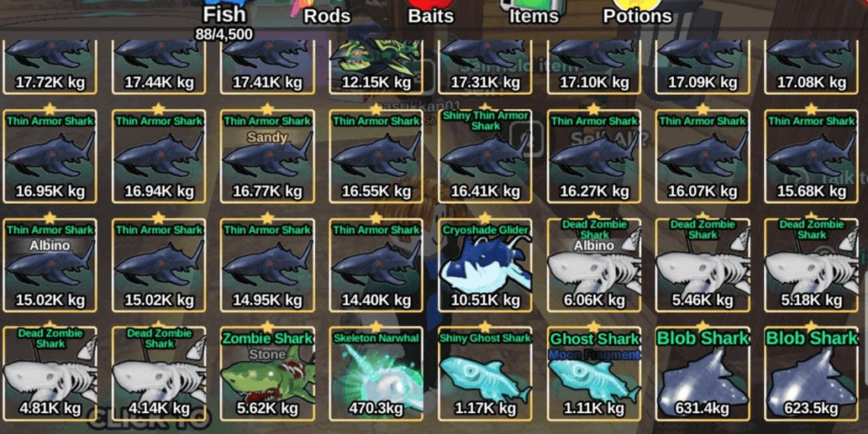
Task: Choose the Sandy Thin Armor Shark 16.77K kg
Action: pos(267,156)
